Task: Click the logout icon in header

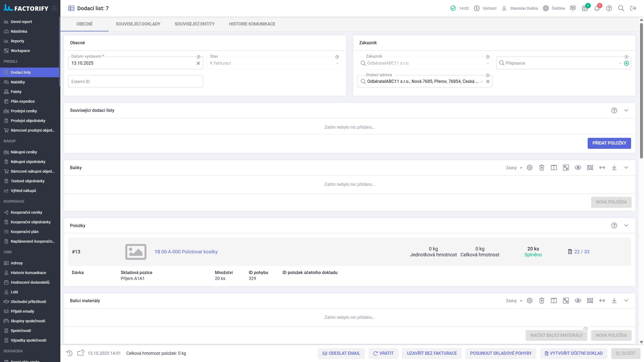Action: coord(633,8)
